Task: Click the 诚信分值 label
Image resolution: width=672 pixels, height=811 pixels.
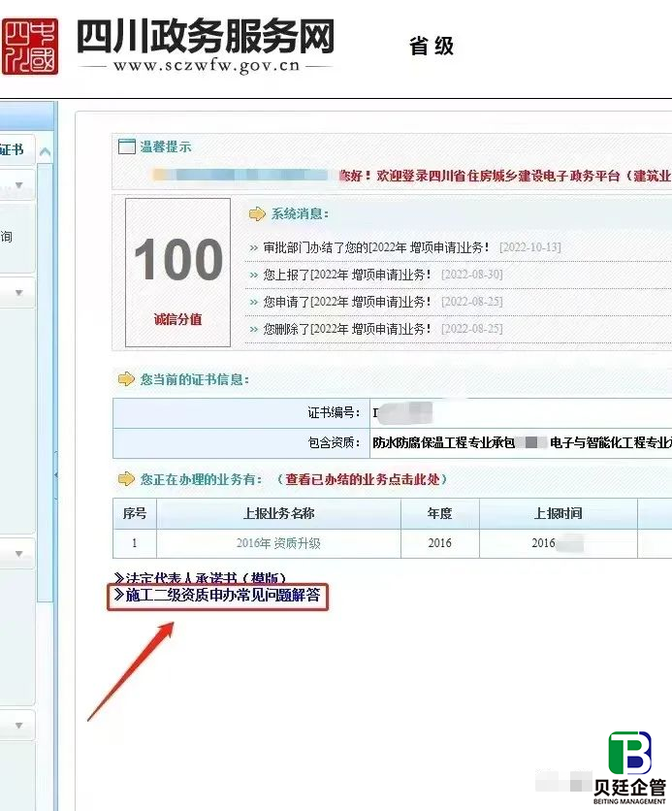Action: (x=177, y=319)
